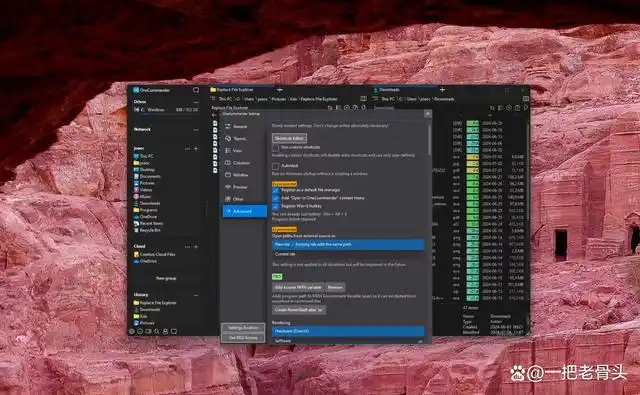The image size is (640, 395).
Task: Click the Recycle Bin icon in sidebar
Action: [136, 231]
